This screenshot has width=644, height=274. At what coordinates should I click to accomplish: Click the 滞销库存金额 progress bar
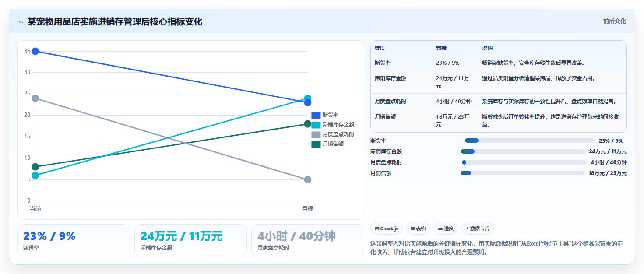tap(523, 151)
